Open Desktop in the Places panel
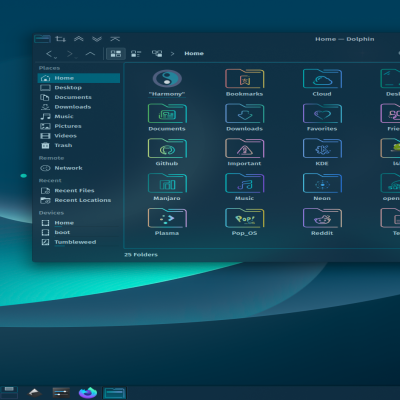The width and height of the screenshot is (400, 400). 79,88
